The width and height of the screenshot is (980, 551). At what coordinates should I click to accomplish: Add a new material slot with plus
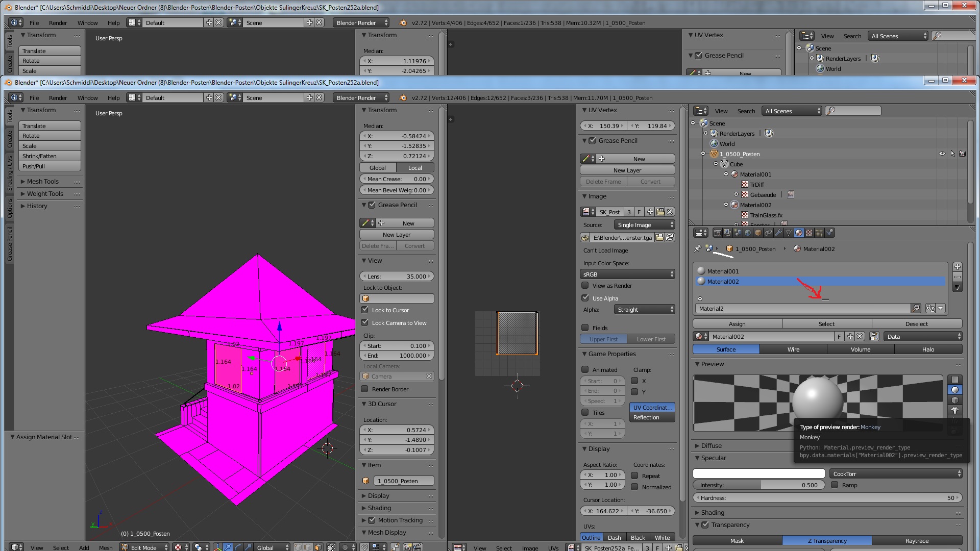[958, 267]
